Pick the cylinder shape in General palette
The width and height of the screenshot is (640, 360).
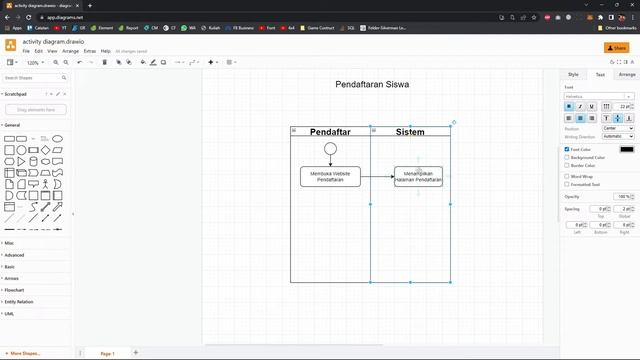coord(33,161)
